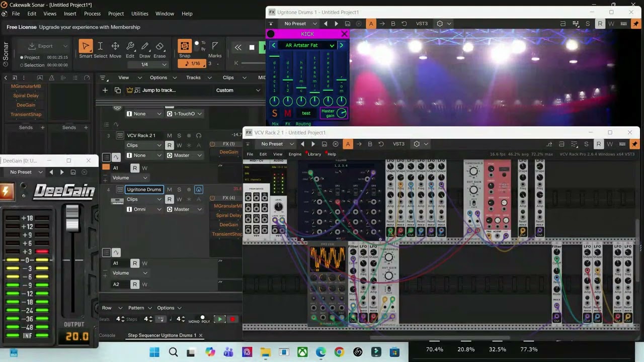Open the Utilities menu in Sonar
The image size is (644, 362).
click(140, 14)
